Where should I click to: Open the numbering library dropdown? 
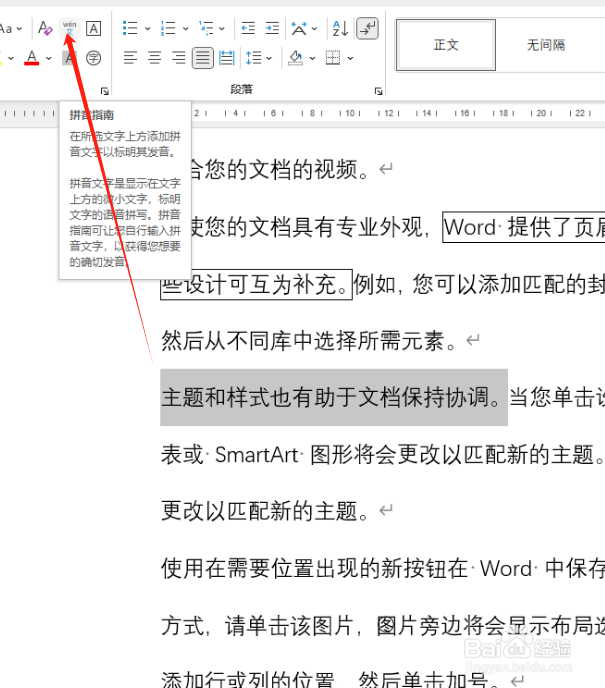coord(185,29)
